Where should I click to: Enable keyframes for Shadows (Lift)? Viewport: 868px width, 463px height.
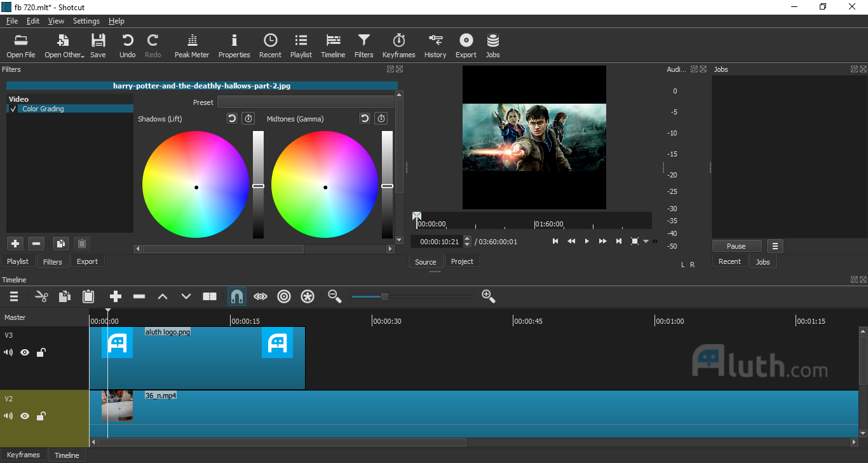[x=248, y=118]
